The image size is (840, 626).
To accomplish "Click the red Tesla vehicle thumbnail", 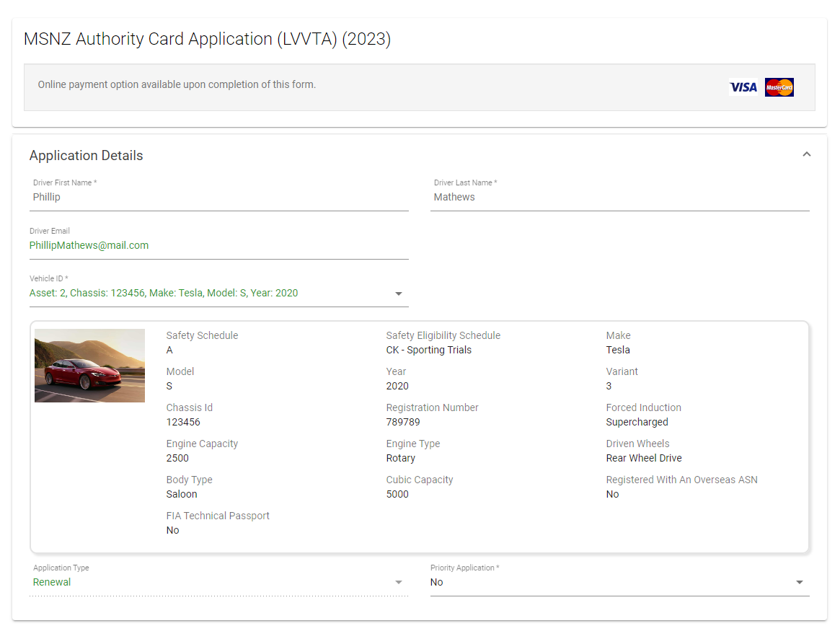I will (89, 366).
